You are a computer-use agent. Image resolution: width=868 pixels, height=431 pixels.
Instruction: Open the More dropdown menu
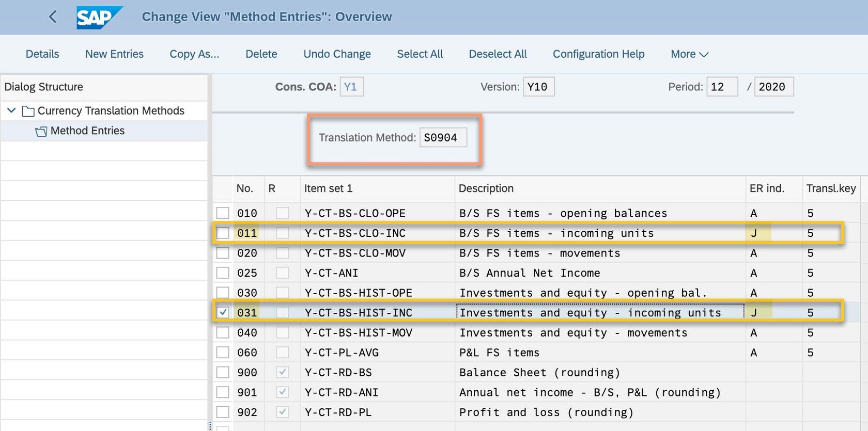click(x=689, y=54)
